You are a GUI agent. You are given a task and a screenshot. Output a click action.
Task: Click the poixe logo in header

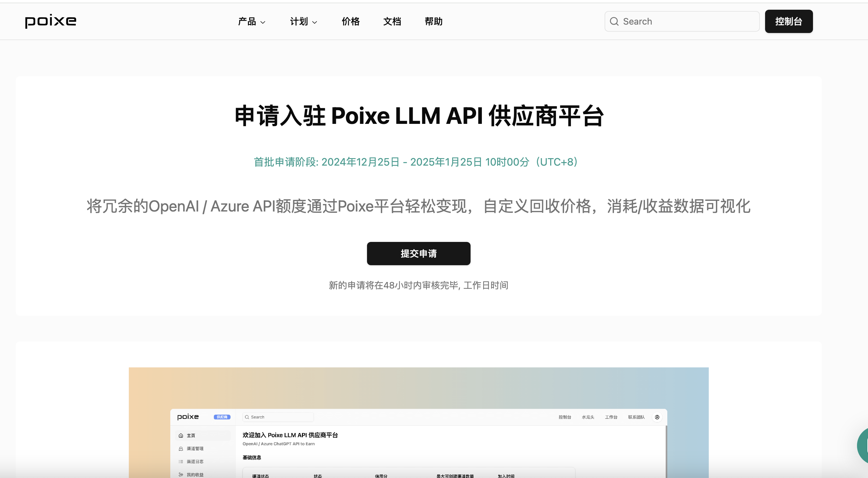coord(50,21)
